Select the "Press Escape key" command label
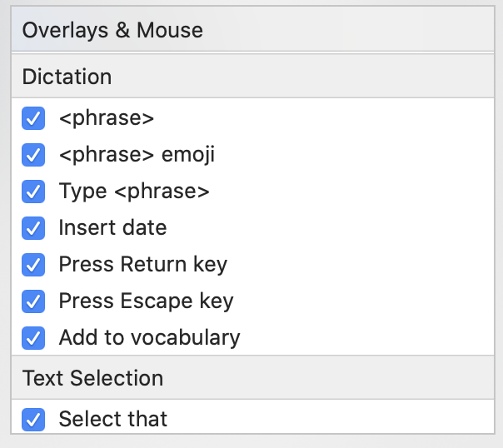The image size is (503, 448). click(x=146, y=301)
